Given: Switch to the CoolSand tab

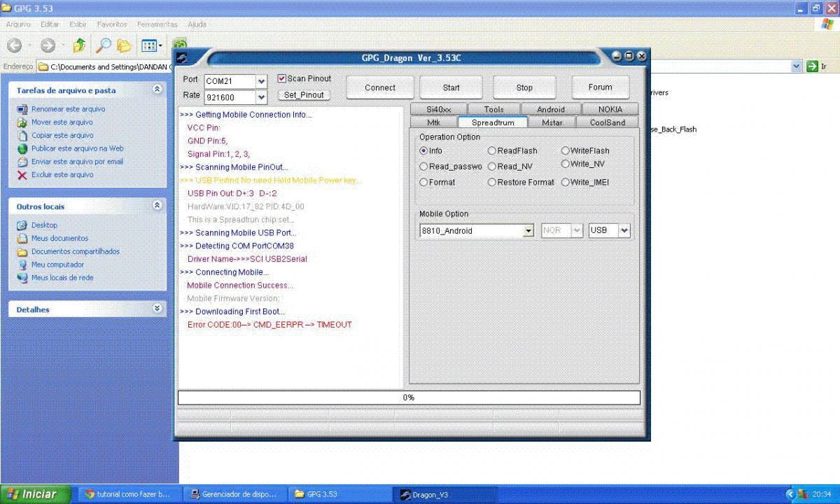Looking at the screenshot, I should (x=607, y=122).
